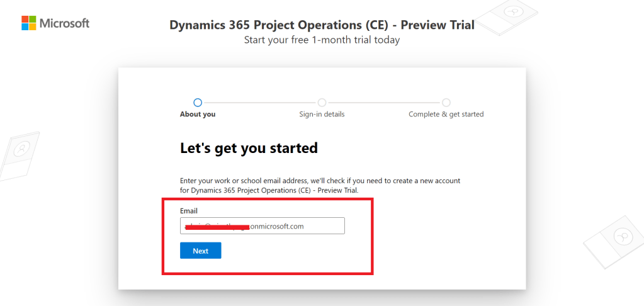Image resolution: width=644 pixels, height=306 pixels.
Task: Select the About you step circle
Action: (198, 102)
